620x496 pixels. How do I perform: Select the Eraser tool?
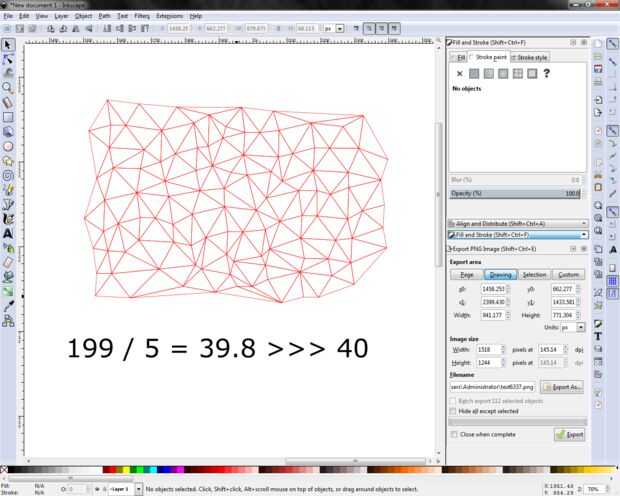[x=8, y=262]
